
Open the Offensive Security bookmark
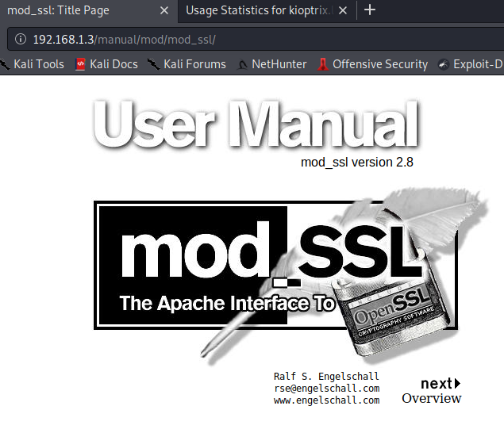[372, 64]
